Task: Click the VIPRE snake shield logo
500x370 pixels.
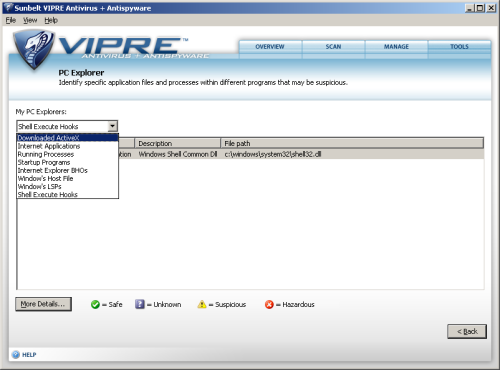Action: click(x=33, y=49)
